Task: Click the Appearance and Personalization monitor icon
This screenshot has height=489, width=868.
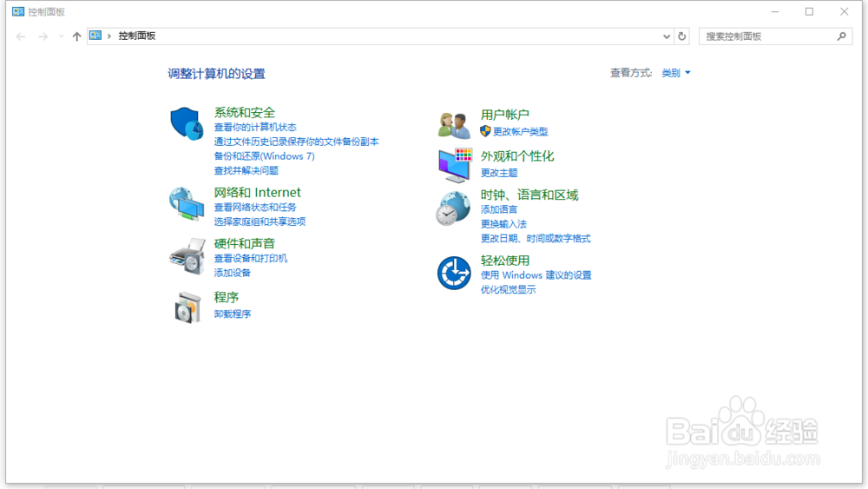Action: coord(455,165)
